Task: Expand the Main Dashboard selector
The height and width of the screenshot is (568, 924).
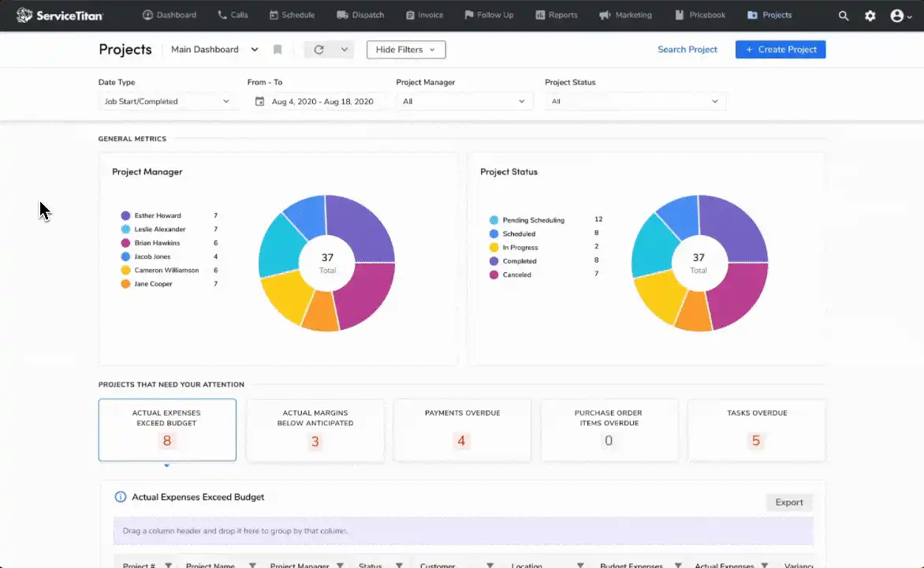Action: coord(214,50)
